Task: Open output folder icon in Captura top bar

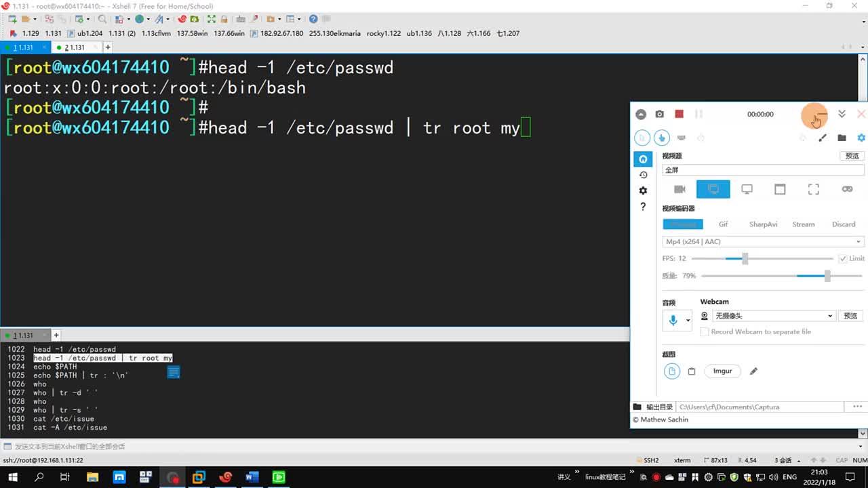Action: 842,138
